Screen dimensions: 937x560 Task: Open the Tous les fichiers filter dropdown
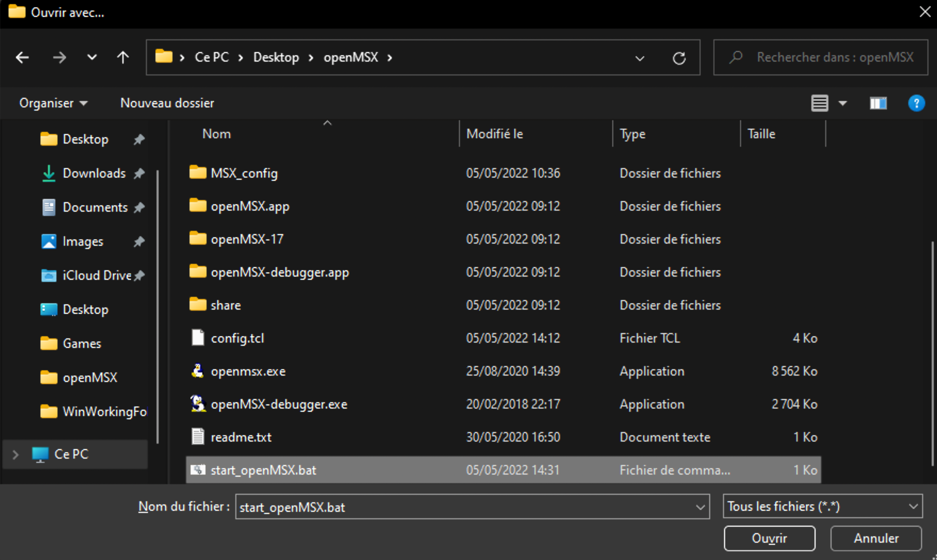click(822, 506)
